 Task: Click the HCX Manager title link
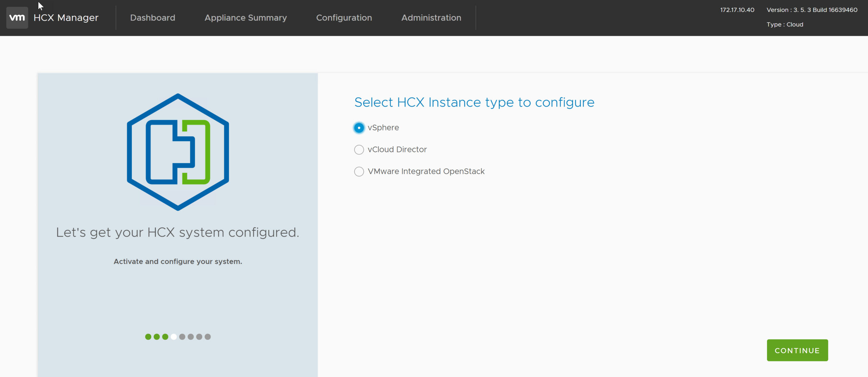66,18
